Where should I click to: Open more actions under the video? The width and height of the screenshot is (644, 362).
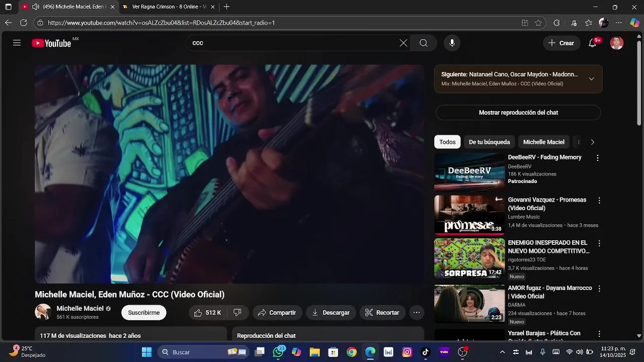[417, 313]
